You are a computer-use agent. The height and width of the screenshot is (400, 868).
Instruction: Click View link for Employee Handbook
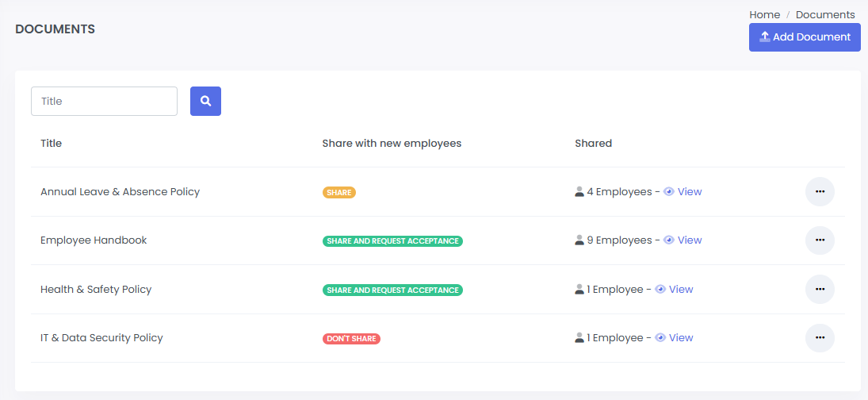click(x=690, y=240)
